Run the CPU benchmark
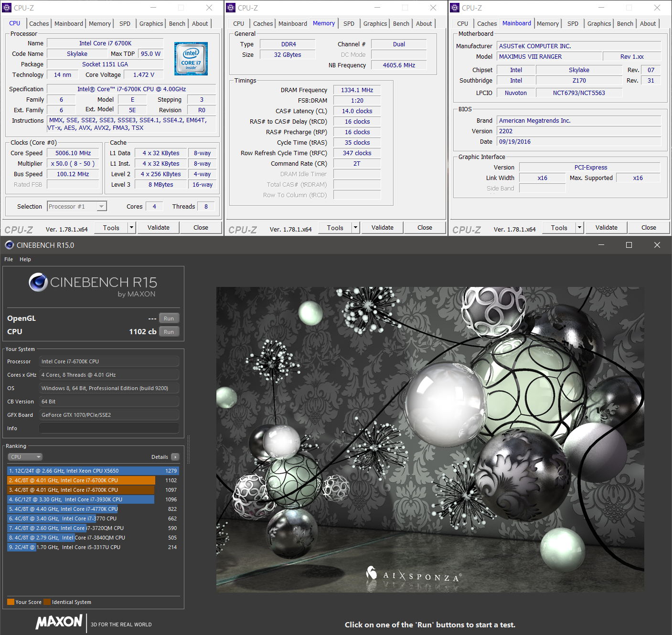This screenshot has height=635, width=672. (x=169, y=332)
